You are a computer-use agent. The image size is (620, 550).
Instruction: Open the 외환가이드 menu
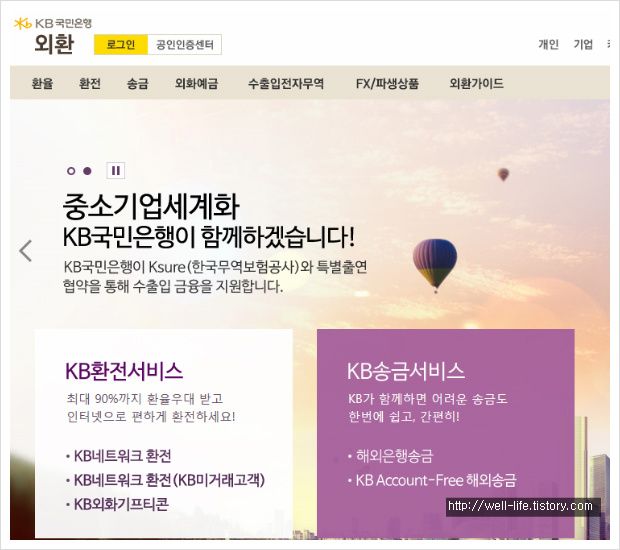[476, 83]
